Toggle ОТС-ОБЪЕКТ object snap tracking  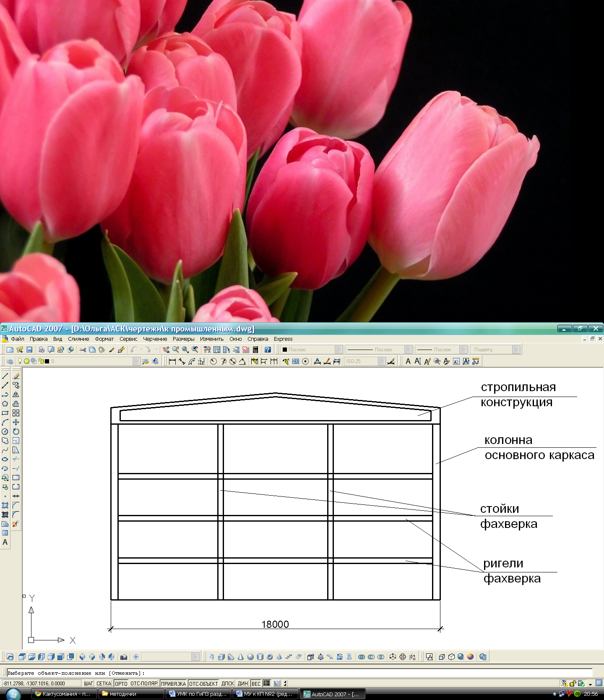point(203,683)
